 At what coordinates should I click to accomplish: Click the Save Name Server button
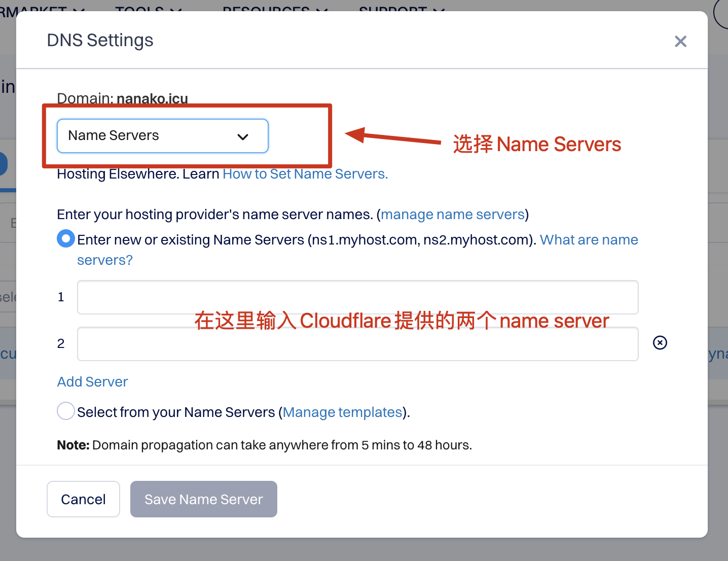203,499
